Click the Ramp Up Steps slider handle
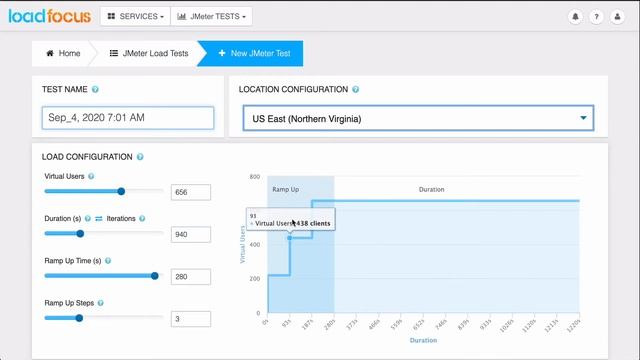Viewport: 640px width, 360px height. tap(79, 318)
